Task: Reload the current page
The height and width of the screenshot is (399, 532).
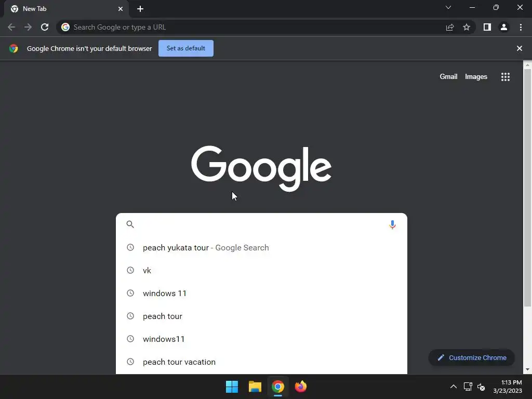Action: [x=45, y=27]
